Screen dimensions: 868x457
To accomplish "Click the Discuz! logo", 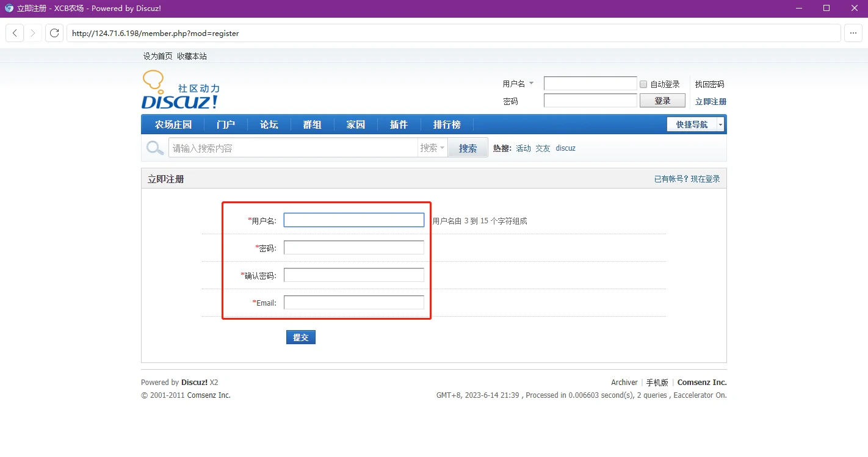I will click(x=180, y=90).
